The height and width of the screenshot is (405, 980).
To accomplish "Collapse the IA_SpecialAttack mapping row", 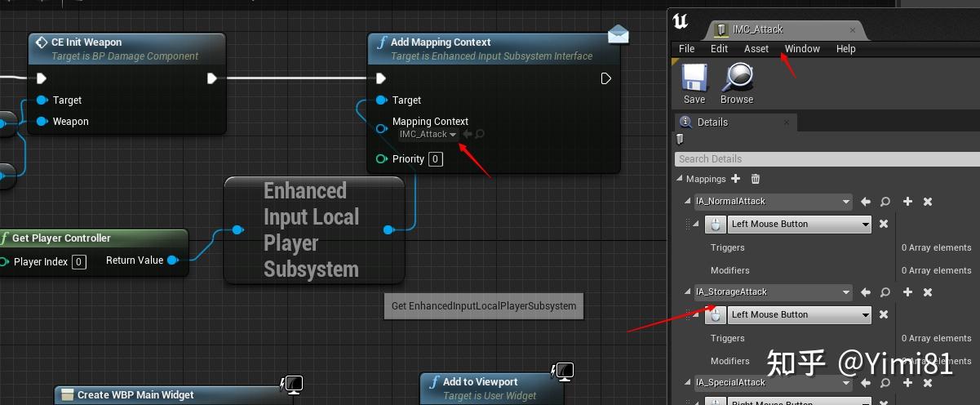I will 688,383.
